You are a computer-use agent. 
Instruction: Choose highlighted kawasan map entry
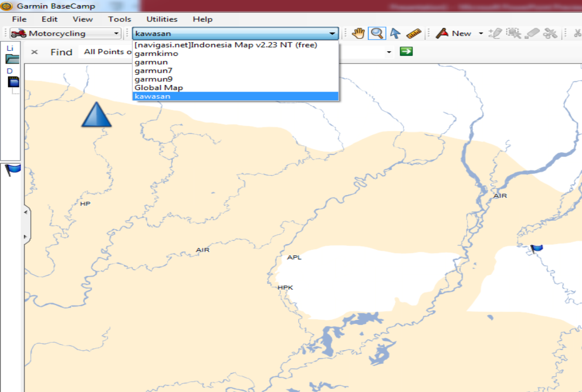pyautogui.click(x=235, y=96)
